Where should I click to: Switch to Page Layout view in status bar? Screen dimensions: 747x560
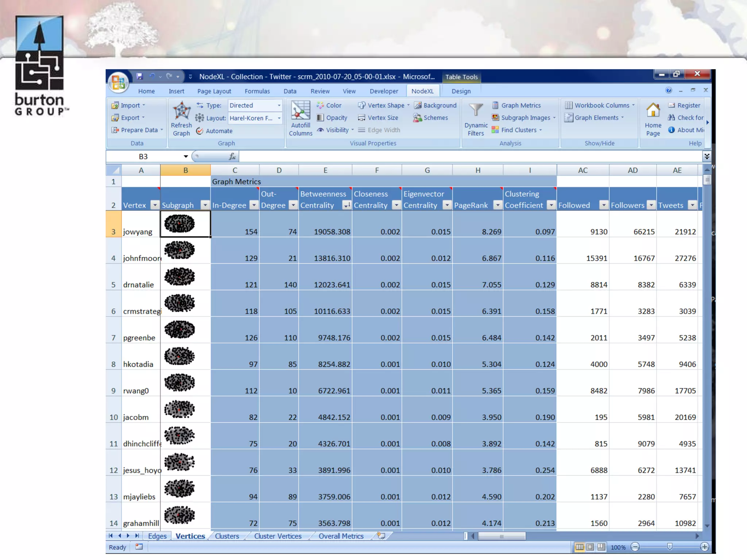click(590, 547)
